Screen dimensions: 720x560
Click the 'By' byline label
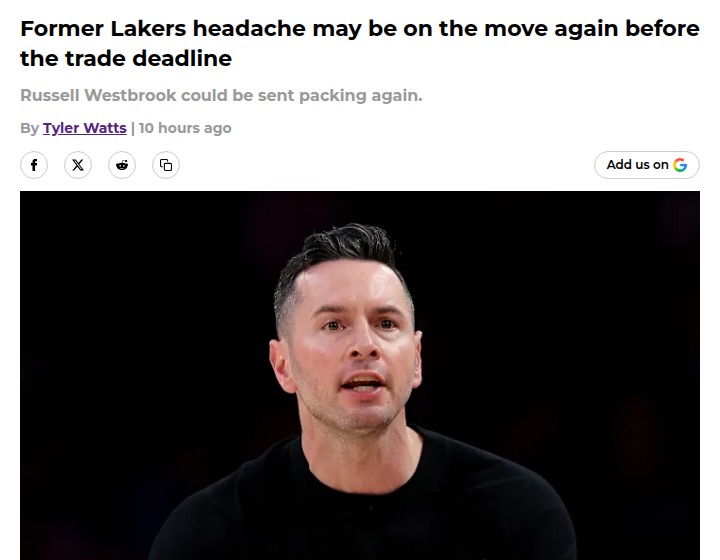[x=29, y=128]
